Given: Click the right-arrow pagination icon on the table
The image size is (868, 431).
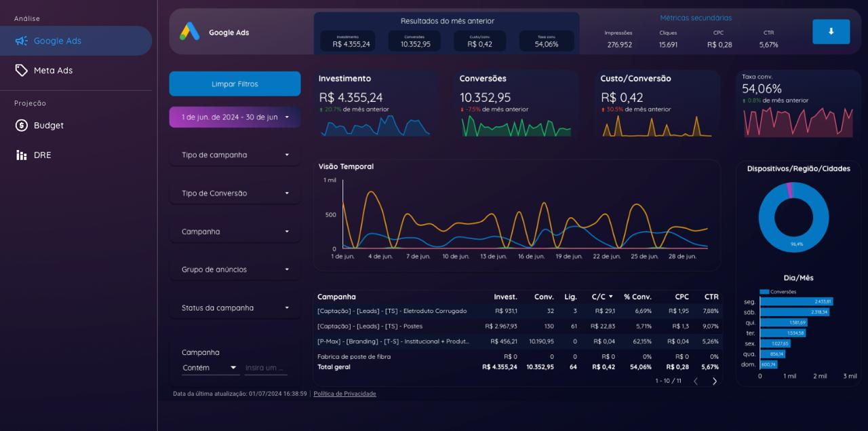Looking at the screenshot, I should coord(714,381).
